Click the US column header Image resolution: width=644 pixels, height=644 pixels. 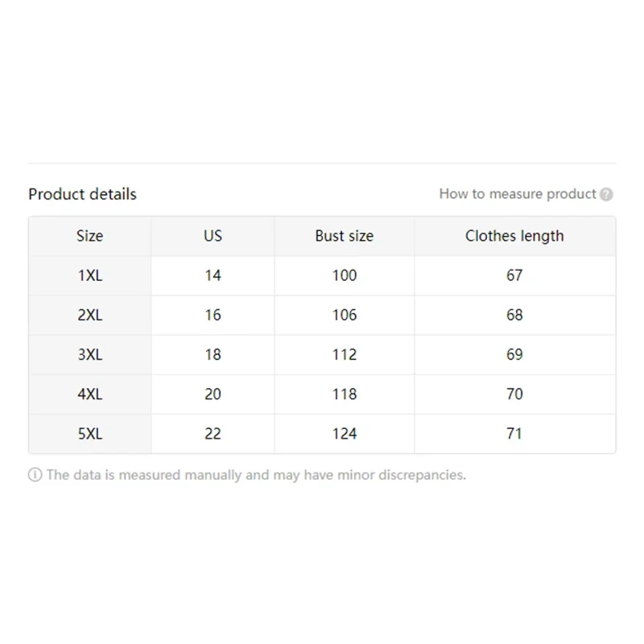coord(213,236)
